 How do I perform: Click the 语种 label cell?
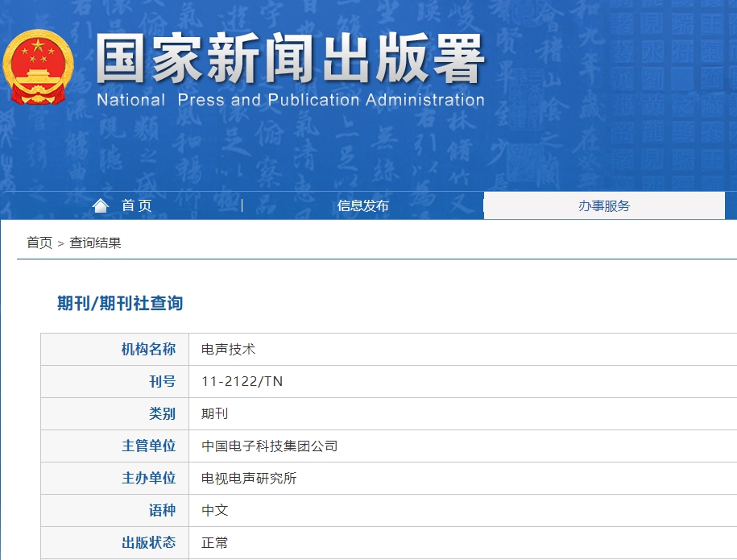point(114,510)
